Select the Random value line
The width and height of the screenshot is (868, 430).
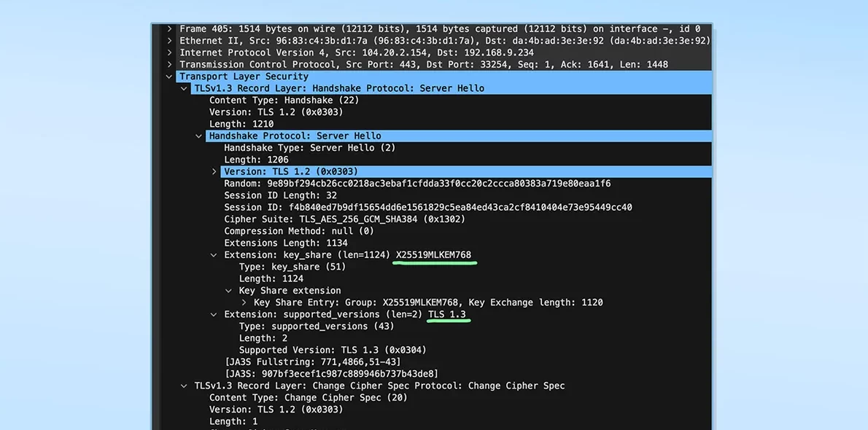416,184
